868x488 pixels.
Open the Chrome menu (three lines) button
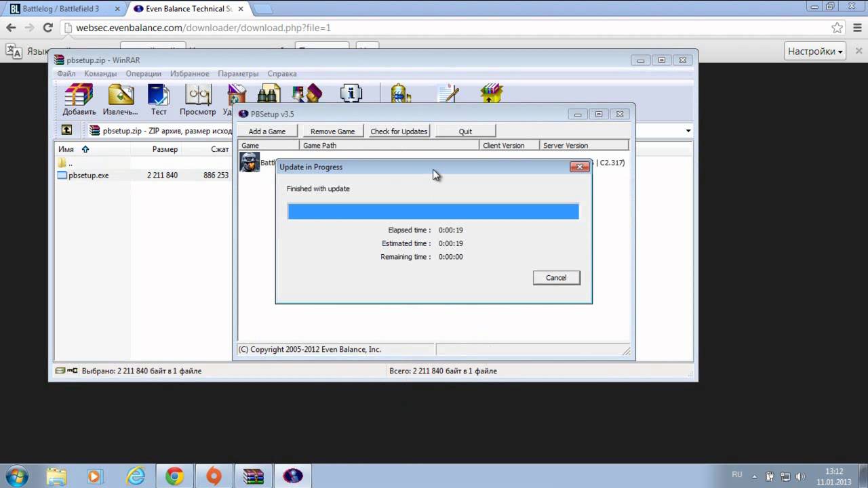tap(856, 28)
